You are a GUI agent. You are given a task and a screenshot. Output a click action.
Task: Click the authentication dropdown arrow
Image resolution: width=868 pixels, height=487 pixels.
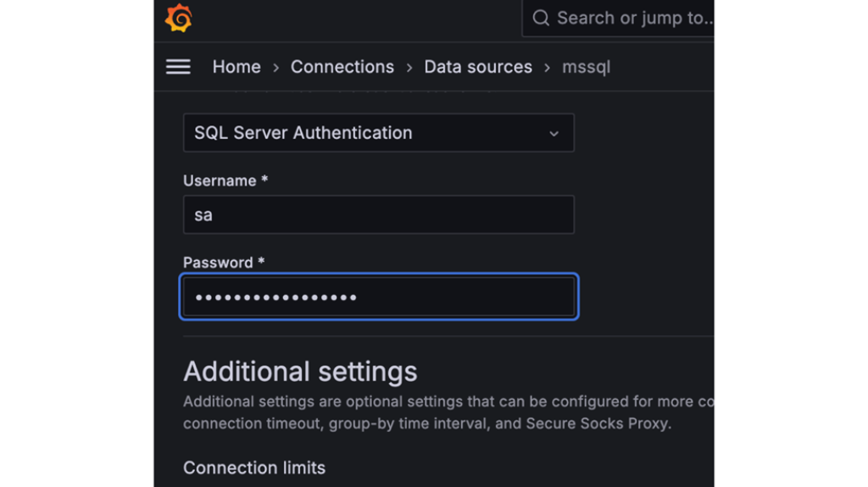coord(554,134)
